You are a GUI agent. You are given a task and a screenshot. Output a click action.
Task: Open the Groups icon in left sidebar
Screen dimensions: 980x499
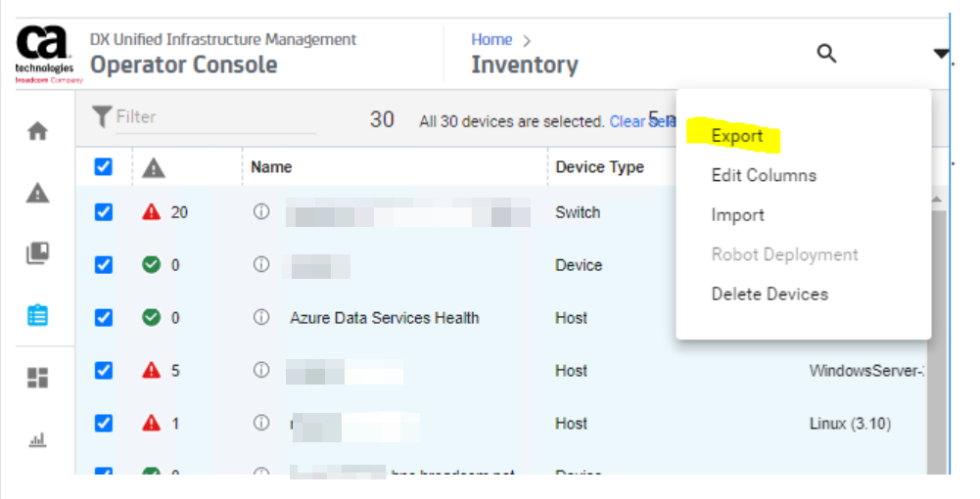click(x=37, y=253)
